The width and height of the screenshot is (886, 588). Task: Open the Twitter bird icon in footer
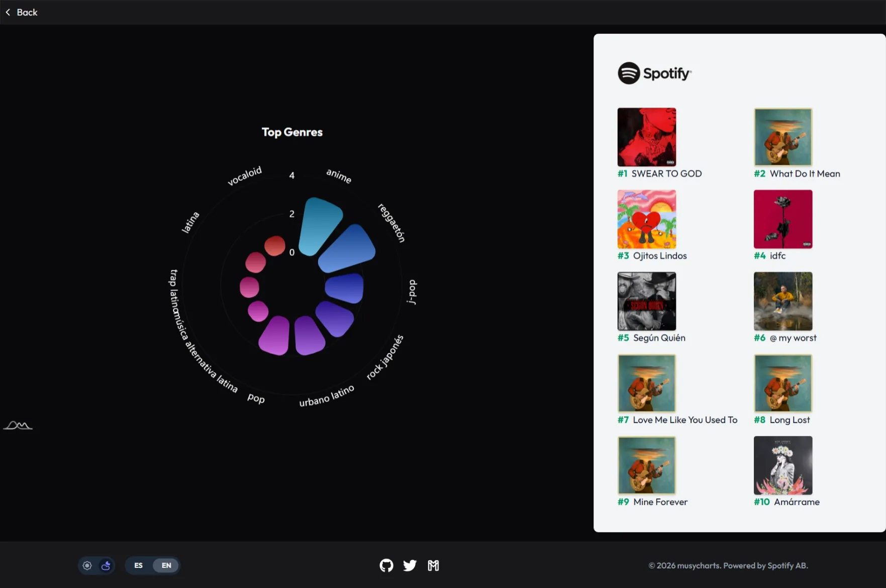(410, 565)
